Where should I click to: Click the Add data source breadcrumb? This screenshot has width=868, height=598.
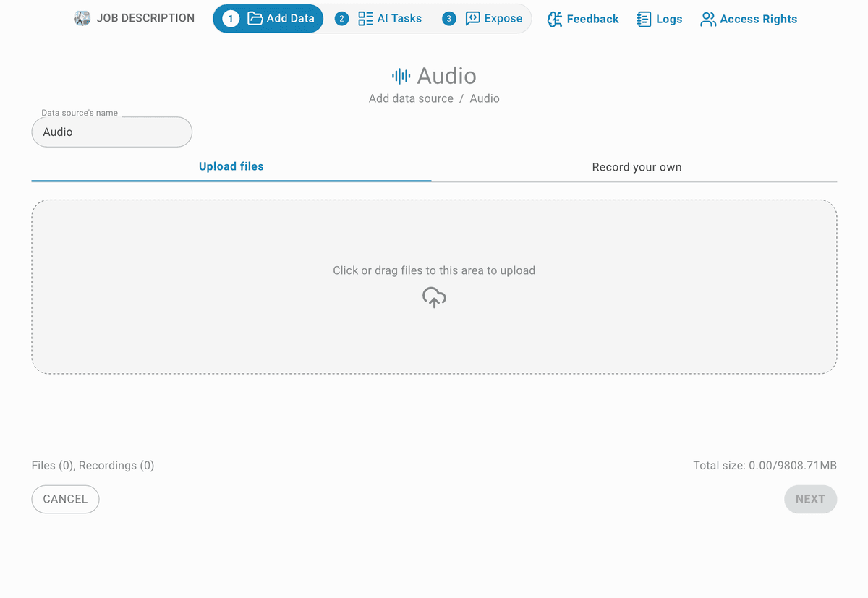(411, 98)
